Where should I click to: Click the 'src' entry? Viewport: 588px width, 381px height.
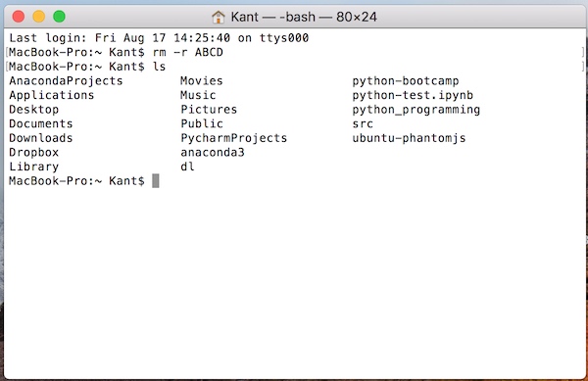click(363, 124)
